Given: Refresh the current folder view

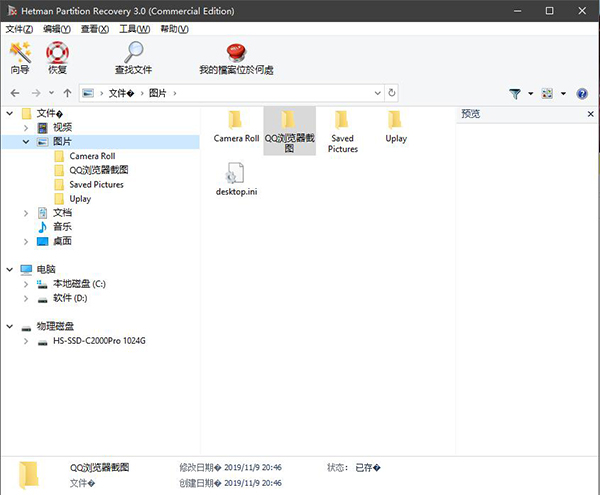Looking at the screenshot, I should 391,93.
